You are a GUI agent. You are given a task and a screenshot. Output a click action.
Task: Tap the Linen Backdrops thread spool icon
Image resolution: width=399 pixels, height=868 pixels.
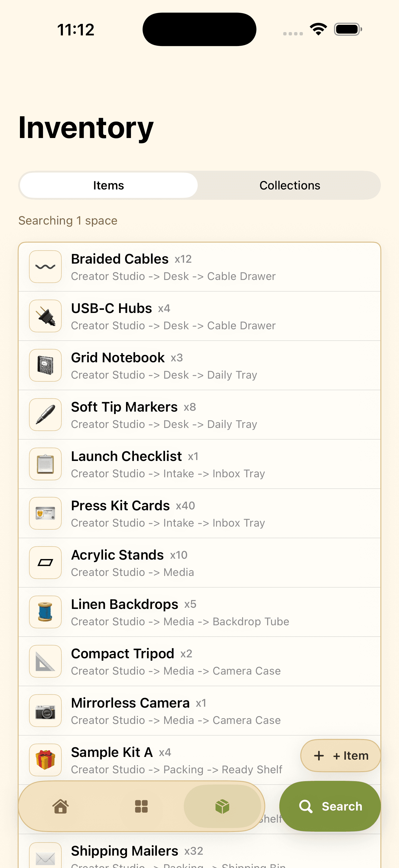coord(45,612)
